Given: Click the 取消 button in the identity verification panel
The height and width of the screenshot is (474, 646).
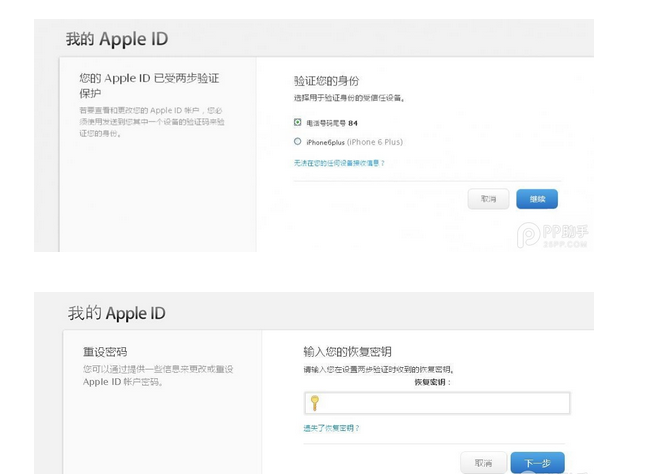Looking at the screenshot, I should tap(488, 199).
